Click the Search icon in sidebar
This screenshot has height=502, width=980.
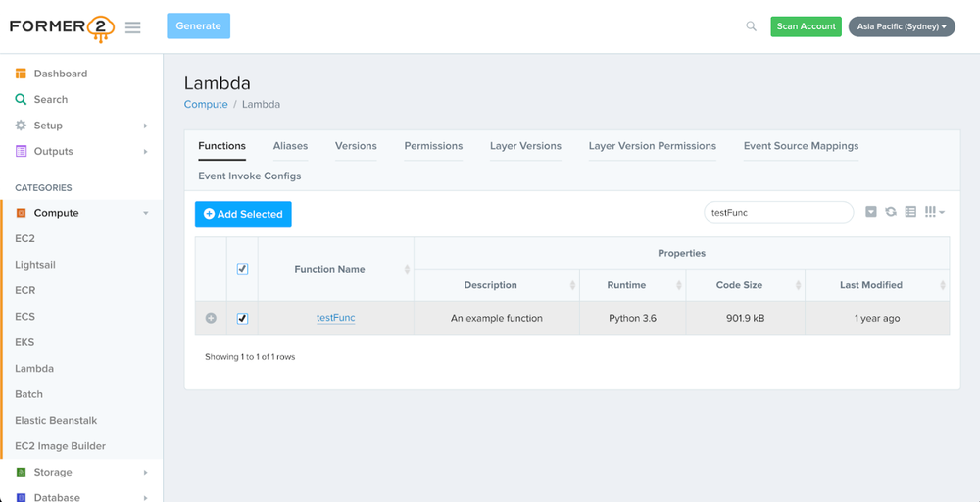click(21, 99)
